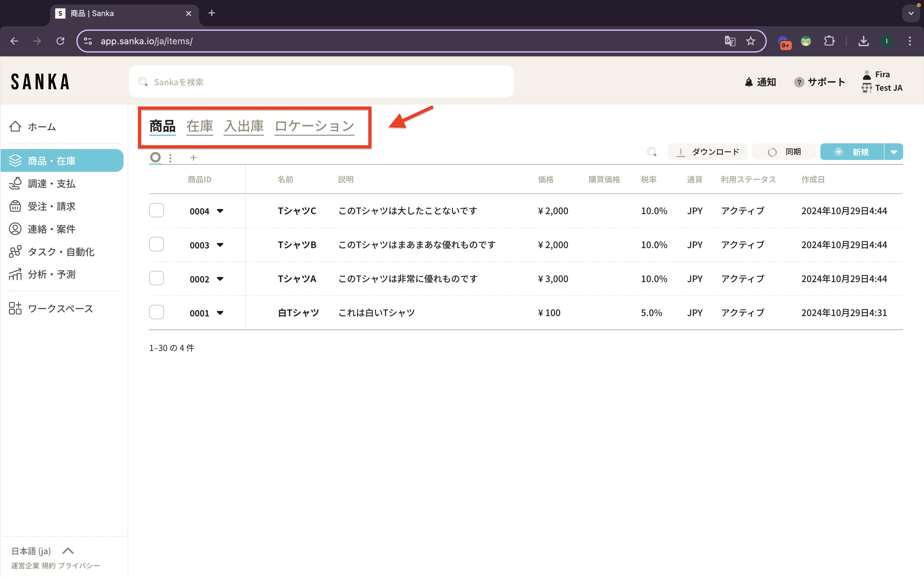The image size is (924, 577).
Task: Expand dropdown arrow next to 新規 button
Action: pos(894,152)
